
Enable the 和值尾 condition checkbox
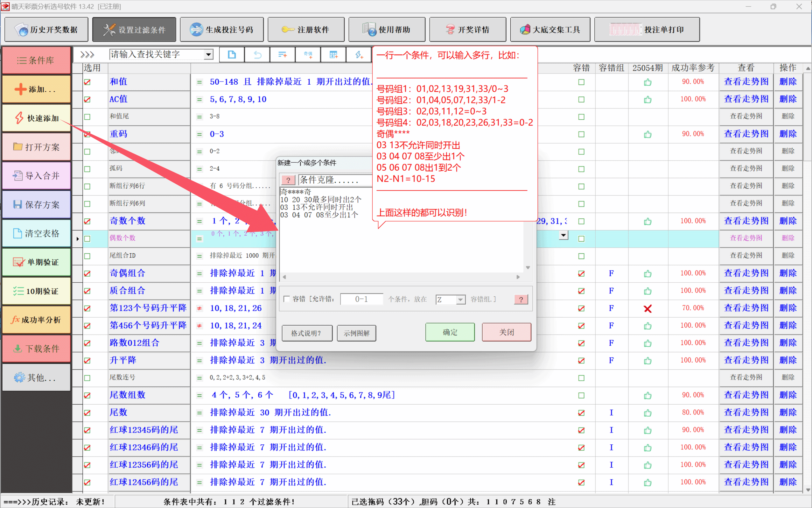click(x=87, y=117)
